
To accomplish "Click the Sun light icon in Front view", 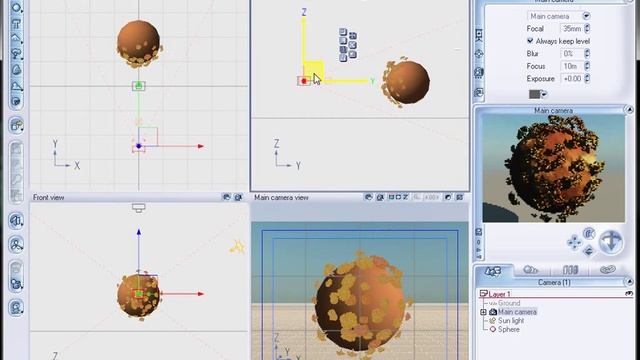I will [238, 247].
